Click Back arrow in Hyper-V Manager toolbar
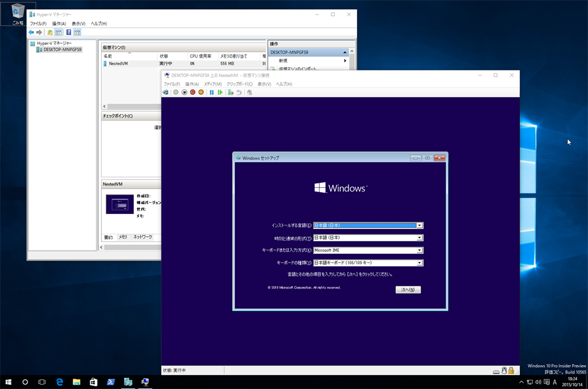Viewport: 588px width, 389px height. 31,32
